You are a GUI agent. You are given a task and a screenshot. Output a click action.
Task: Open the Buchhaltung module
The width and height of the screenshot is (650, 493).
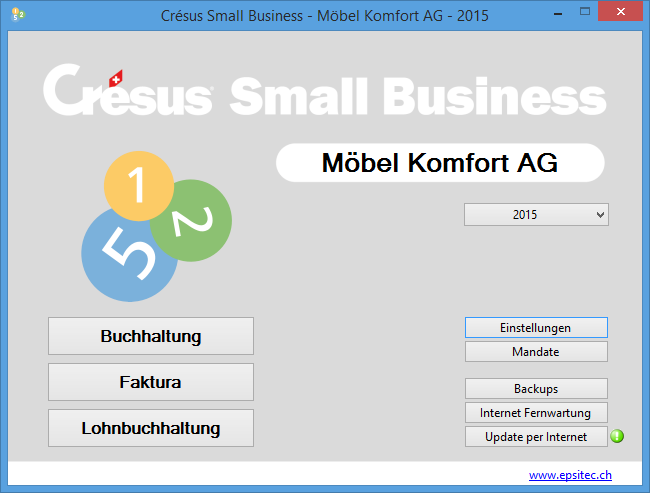point(151,336)
